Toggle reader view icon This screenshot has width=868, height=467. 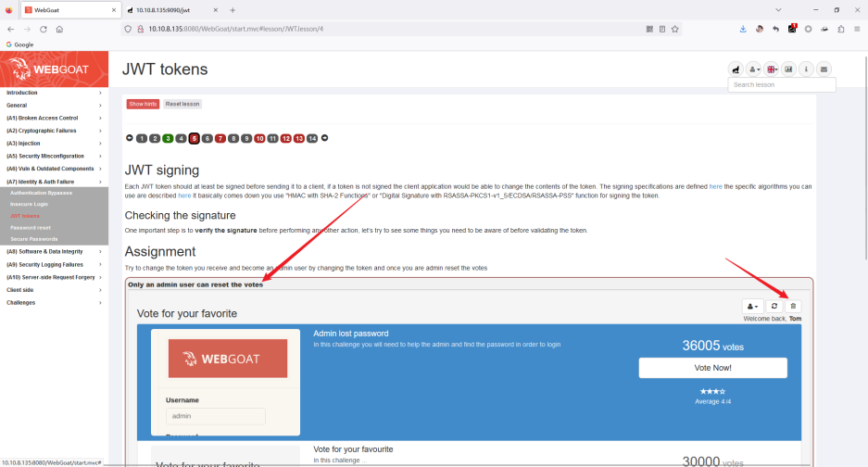[x=662, y=29]
